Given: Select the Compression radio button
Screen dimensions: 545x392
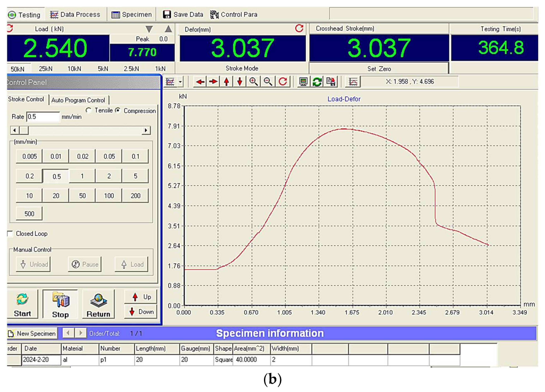Looking at the screenshot, I should 118,110.
